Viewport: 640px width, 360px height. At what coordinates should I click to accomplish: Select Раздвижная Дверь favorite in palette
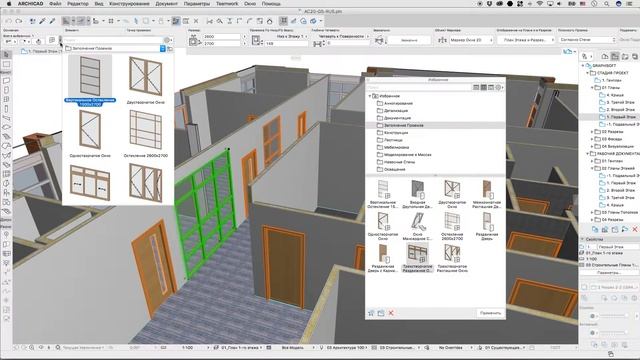tap(487, 225)
